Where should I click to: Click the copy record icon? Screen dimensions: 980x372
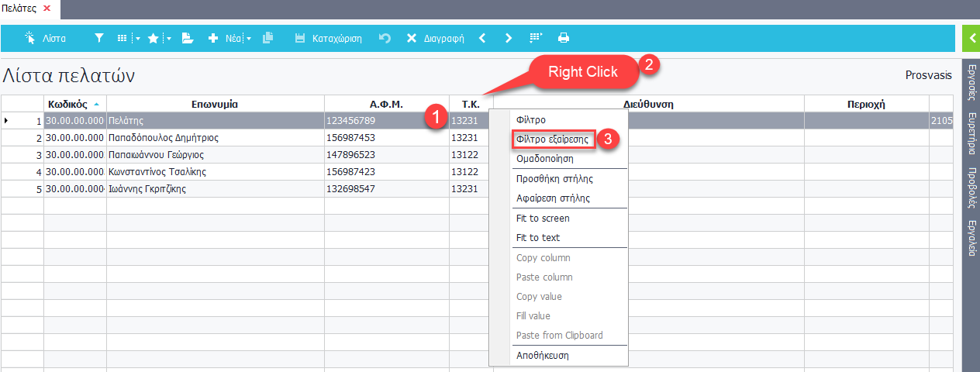(x=268, y=38)
